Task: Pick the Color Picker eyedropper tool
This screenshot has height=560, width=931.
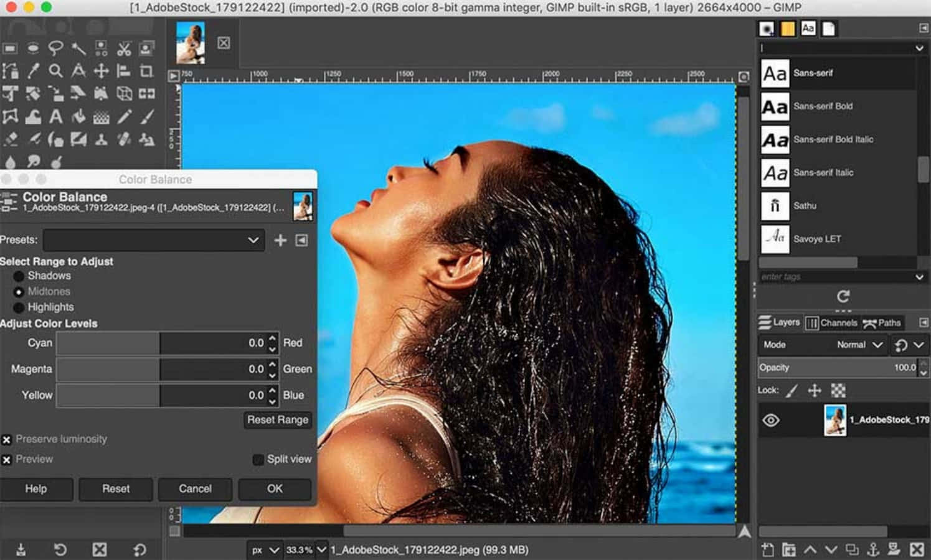Action: coord(33,70)
